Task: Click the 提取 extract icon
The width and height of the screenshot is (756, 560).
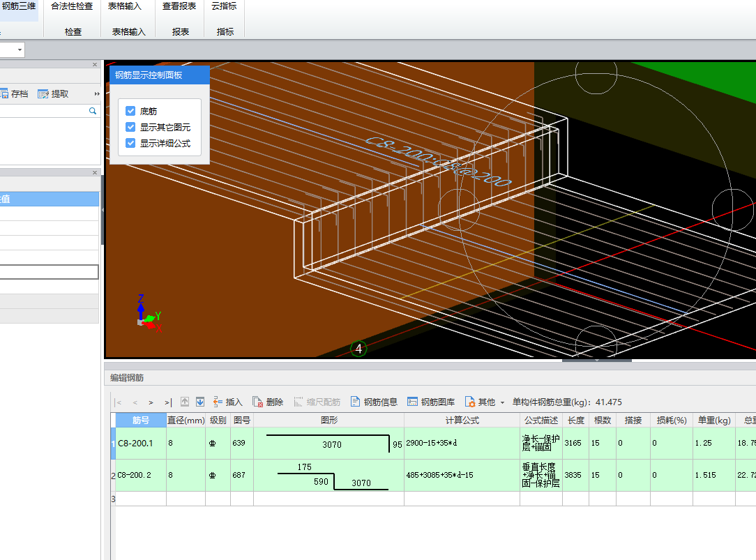Action: pyautogui.click(x=53, y=94)
